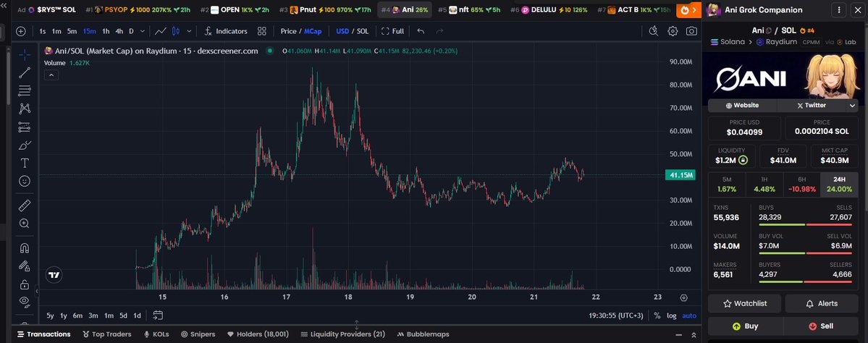Screen dimensions: 868x343
Task: Take a chart snapshot with camera icon
Action: (691, 31)
